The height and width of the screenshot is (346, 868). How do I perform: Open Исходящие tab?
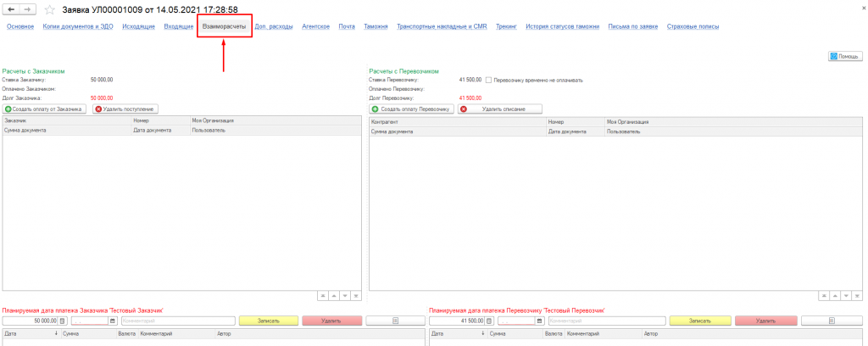click(138, 26)
